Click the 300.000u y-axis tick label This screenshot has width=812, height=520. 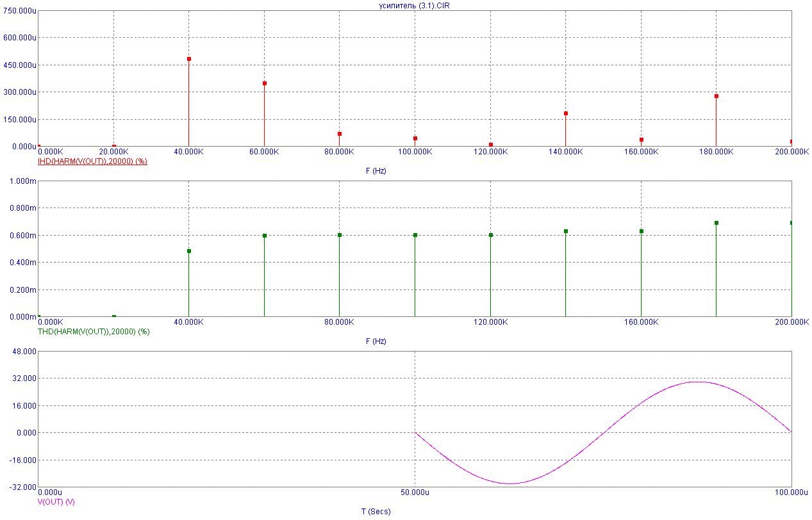[20, 92]
